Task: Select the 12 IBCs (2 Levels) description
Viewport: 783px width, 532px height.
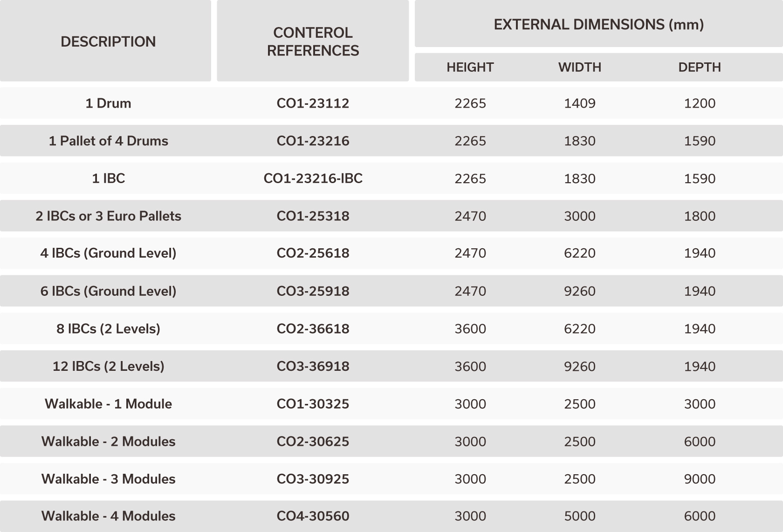Action: [108, 366]
